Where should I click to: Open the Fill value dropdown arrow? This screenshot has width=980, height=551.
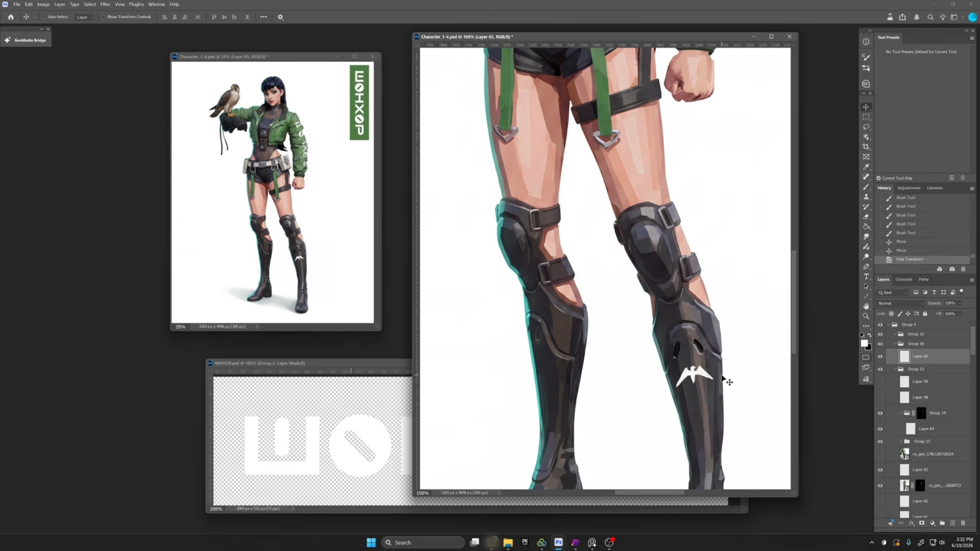point(960,314)
